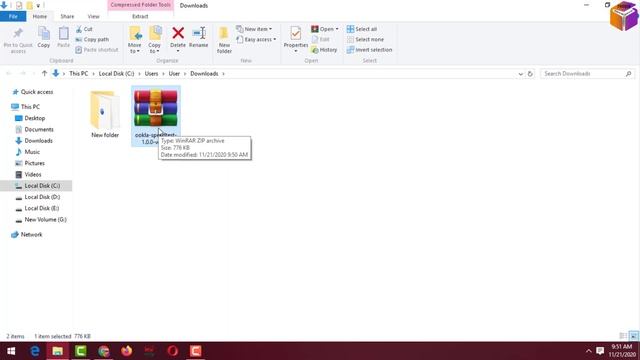Open the Copy to dropdown
Viewport: 640px width, 360px height.
[x=154, y=40]
